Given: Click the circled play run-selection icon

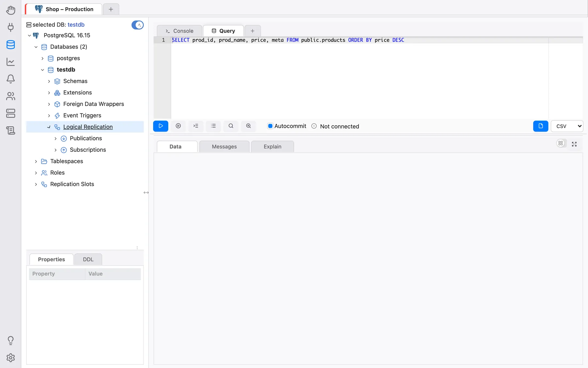Looking at the screenshot, I should pyautogui.click(x=178, y=126).
